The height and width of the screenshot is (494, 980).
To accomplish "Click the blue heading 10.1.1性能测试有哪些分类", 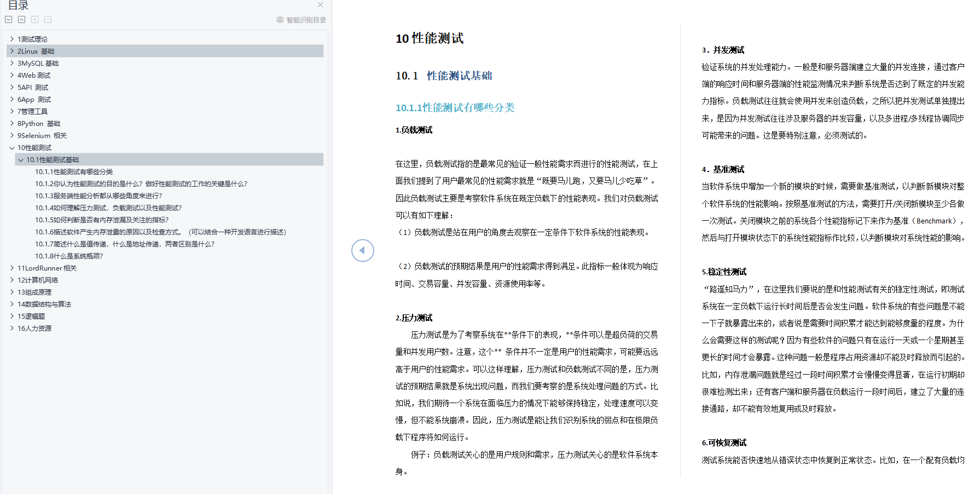I will point(455,107).
